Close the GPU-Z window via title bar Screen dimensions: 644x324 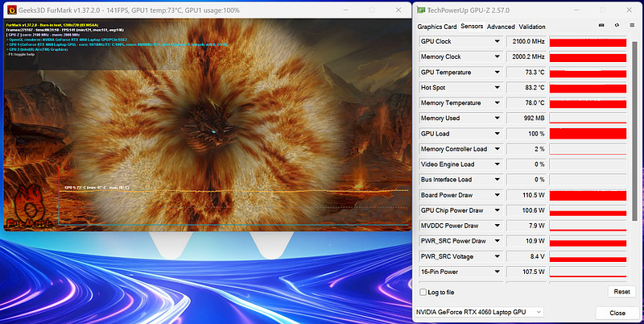630,10
